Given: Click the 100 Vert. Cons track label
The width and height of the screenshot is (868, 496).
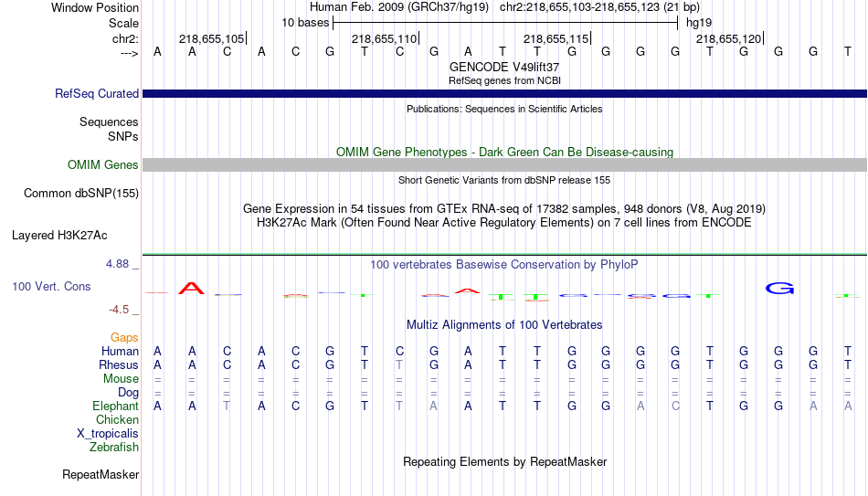Looking at the screenshot, I should coord(51,286).
